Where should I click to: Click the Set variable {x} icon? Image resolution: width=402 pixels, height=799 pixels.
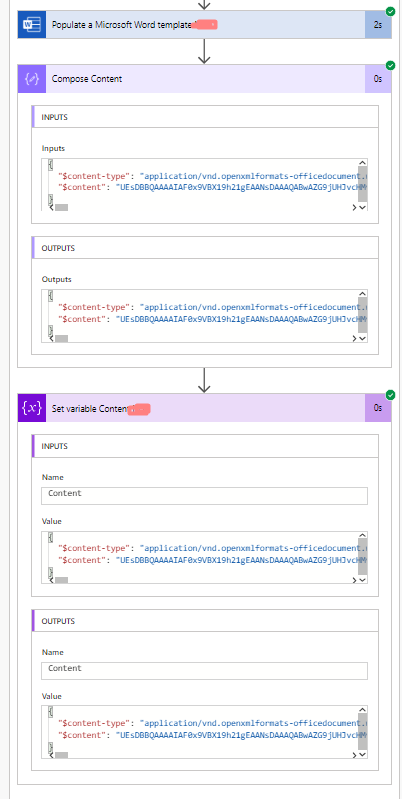(32, 408)
